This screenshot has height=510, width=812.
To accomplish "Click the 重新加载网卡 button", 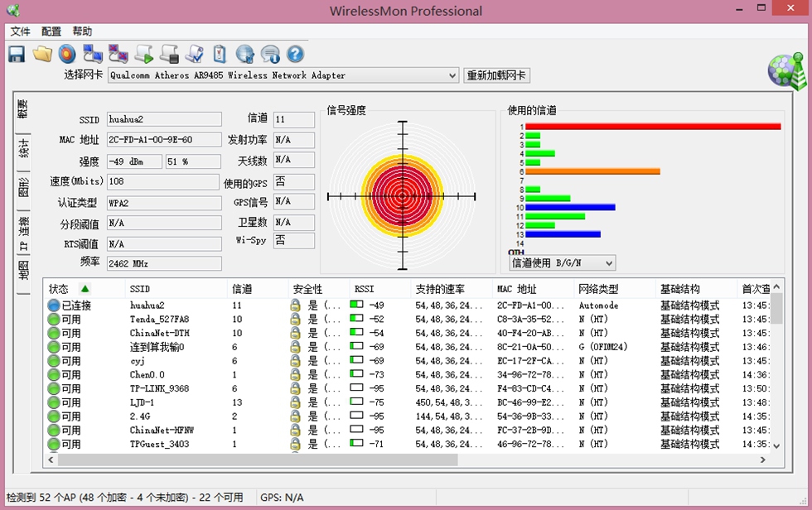I will 496,75.
